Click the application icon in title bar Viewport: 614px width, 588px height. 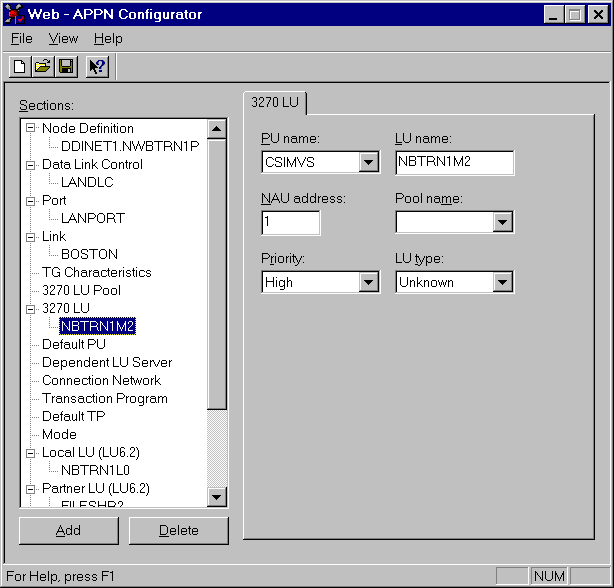pyautogui.click(x=17, y=14)
